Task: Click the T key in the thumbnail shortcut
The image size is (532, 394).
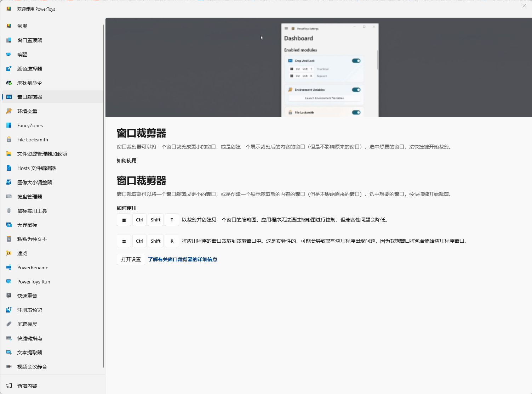Action: [172, 220]
